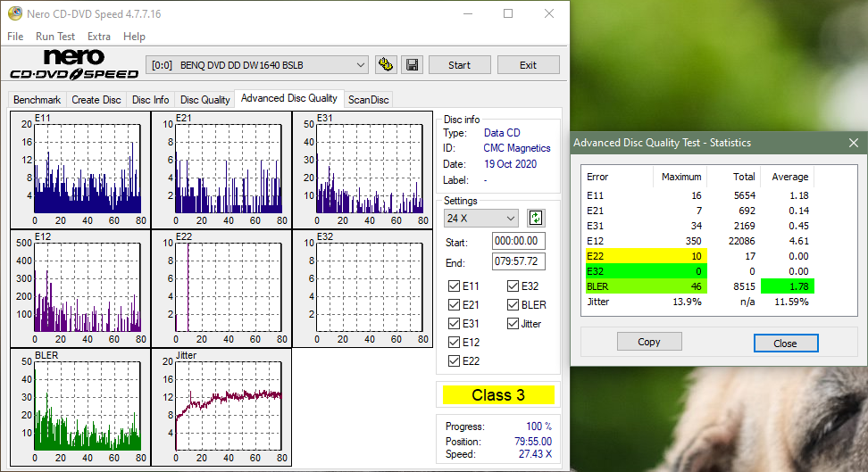Click the speed value 27.43 X
Viewport: 868px width, 472px height.
(535, 454)
